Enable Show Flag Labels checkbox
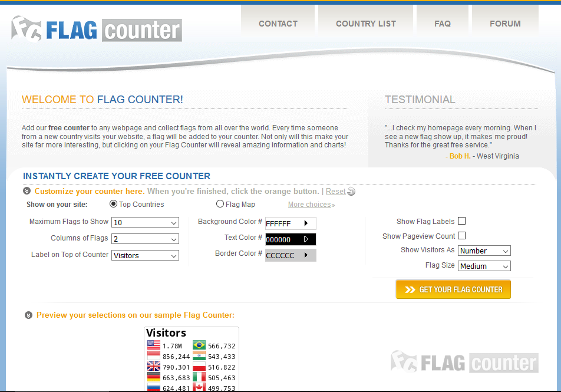Viewport: 561px width, 392px height. (462, 221)
